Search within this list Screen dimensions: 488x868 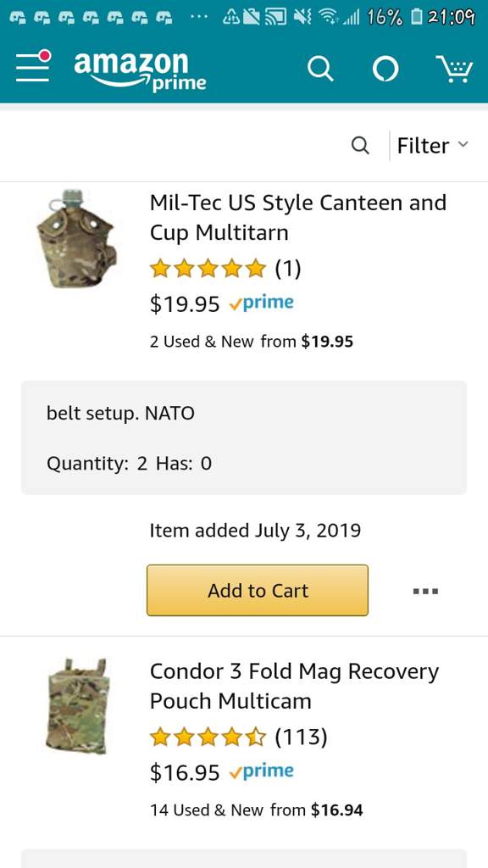[360, 146]
